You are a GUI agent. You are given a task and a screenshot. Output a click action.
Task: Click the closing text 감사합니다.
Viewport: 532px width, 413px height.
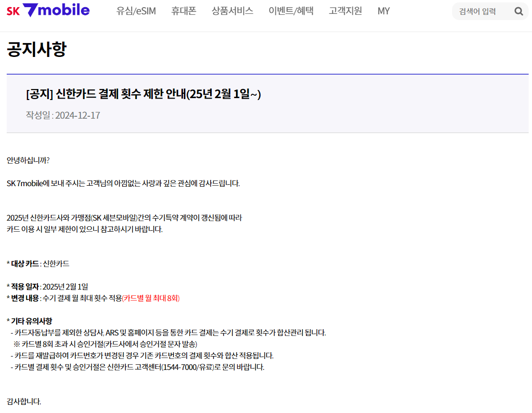click(24, 402)
